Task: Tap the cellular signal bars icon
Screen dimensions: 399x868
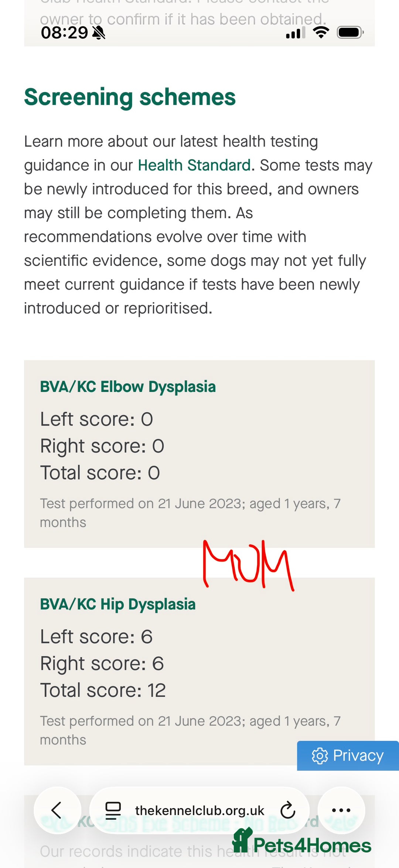Action: point(295,33)
